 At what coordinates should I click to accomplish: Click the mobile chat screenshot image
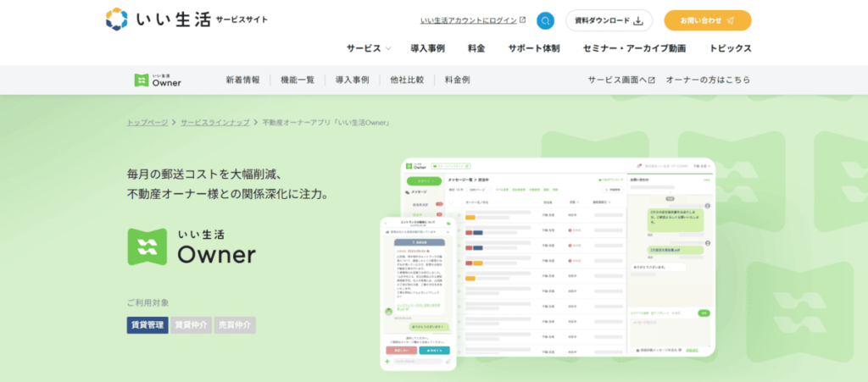[x=419, y=294]
